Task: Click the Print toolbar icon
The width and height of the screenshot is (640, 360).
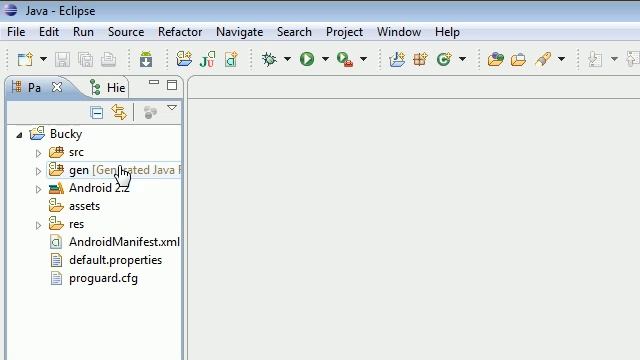Action: click(108, 60)
